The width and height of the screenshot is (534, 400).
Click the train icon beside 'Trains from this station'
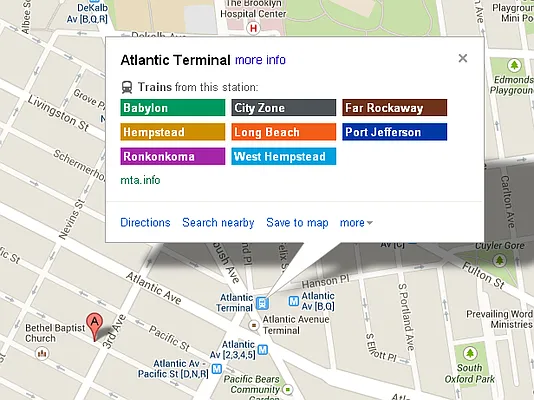(127, 87)
